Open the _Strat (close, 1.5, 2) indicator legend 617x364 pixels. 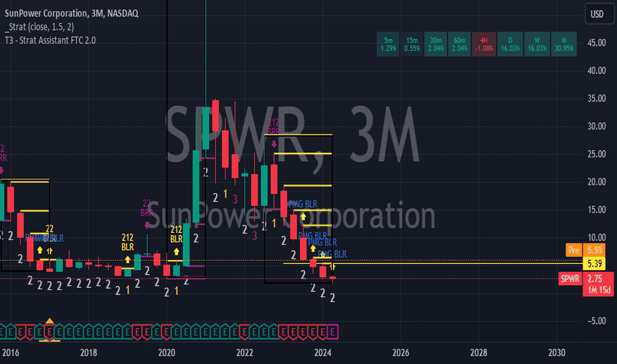(x=39, y=26)
